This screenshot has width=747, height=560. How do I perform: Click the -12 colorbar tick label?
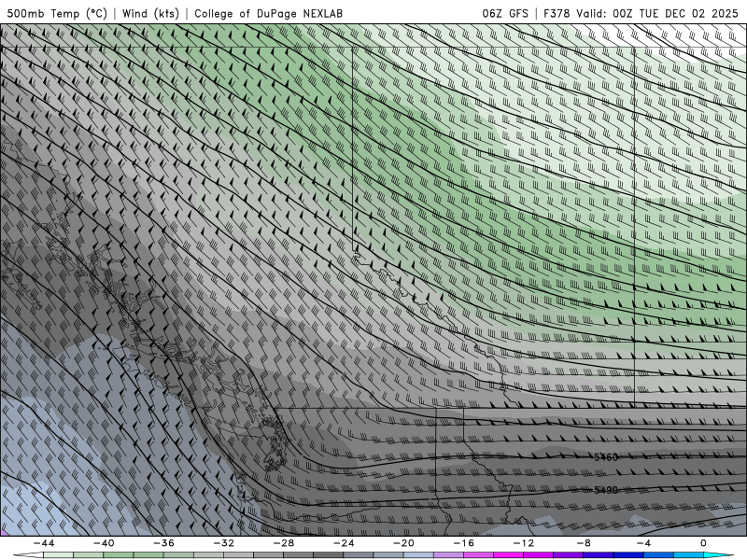[x=524, y=543]
